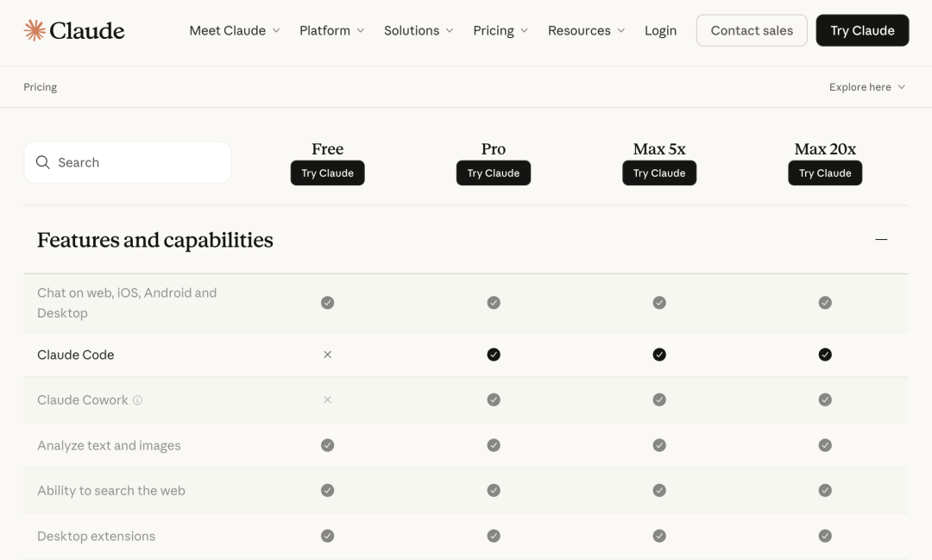Click the info icon beside Claude Cowork
The height and width of the screenshot is (560, 932).
click(137, 400)
